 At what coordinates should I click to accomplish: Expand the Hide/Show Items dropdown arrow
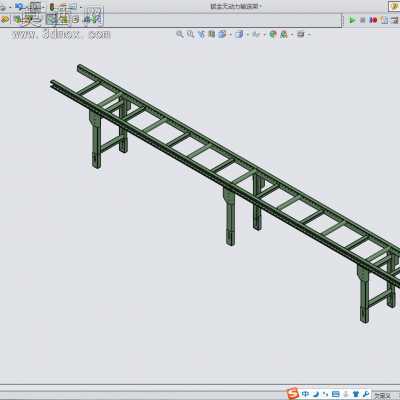click(264, 34)
